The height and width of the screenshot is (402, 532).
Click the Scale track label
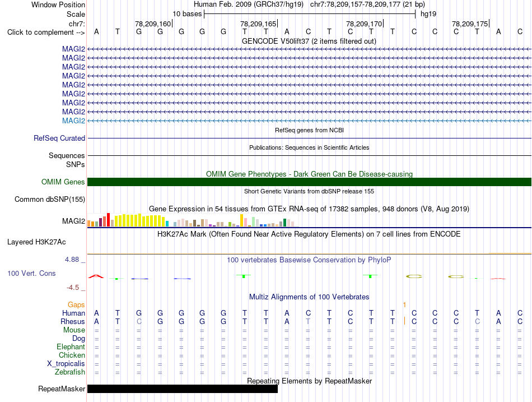(x=76, y=14)
